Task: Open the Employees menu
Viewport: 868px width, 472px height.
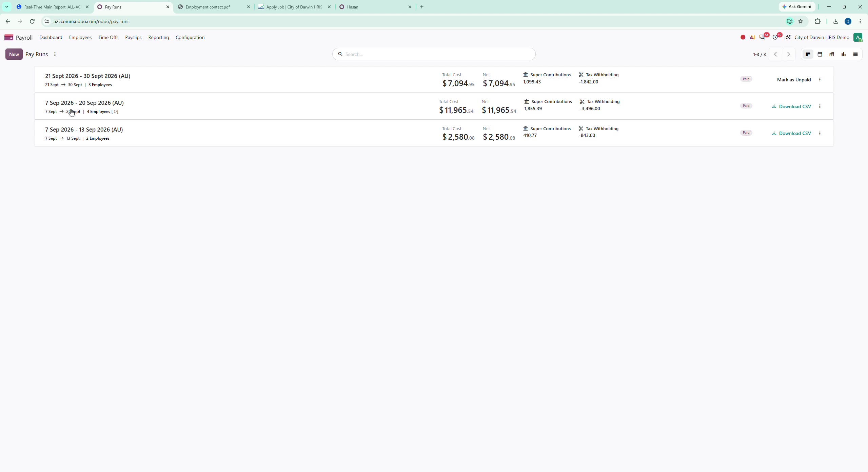Action: (x=80, y=37)
